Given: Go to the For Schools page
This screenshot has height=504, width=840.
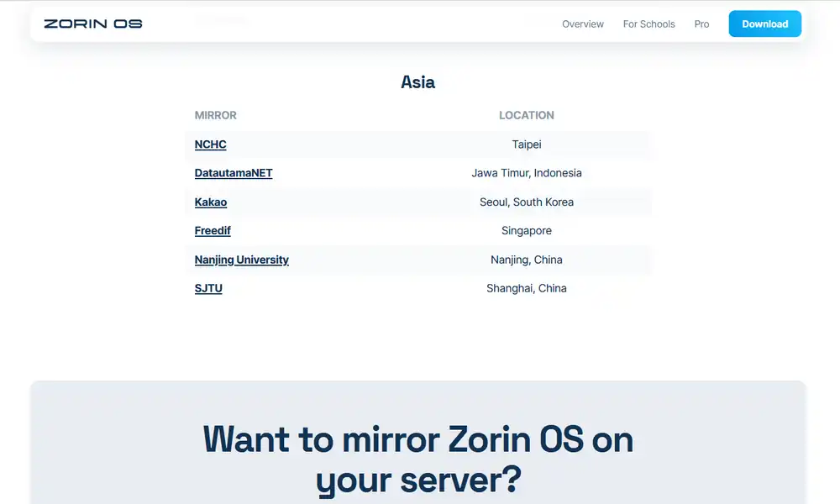Looking at the screenshot, I should (x=648, y=24).
